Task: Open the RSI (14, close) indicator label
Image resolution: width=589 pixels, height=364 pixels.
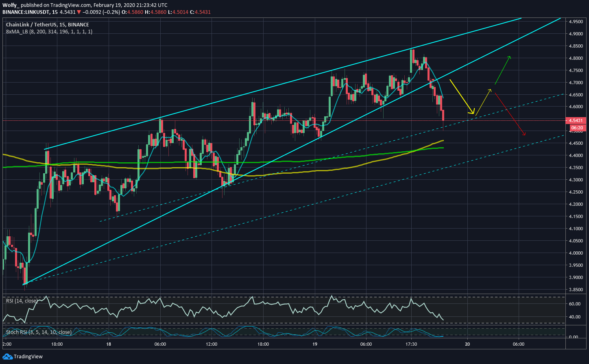Action: coord(22,301)
